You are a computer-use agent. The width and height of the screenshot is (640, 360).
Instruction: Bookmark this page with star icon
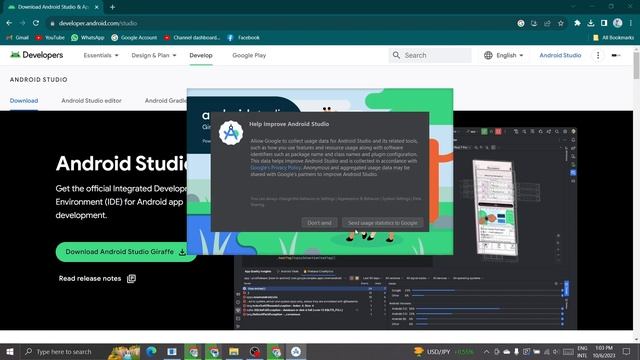[x=561, y=23]
